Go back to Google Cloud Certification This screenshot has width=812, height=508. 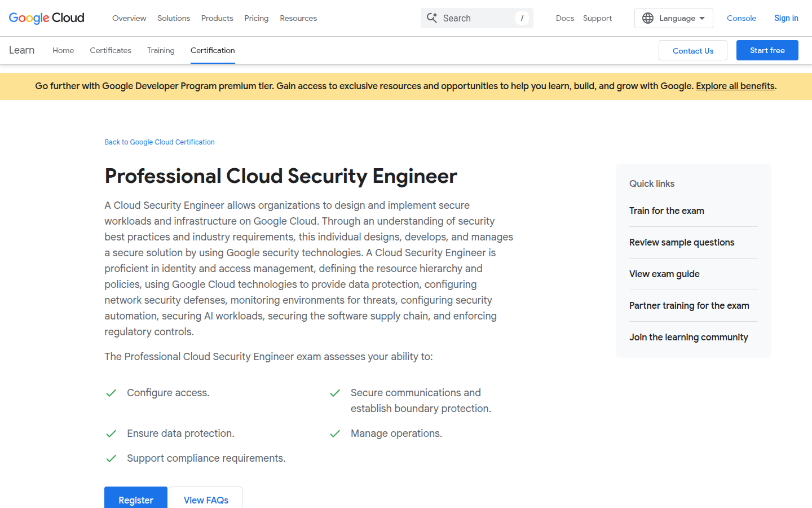160,142
